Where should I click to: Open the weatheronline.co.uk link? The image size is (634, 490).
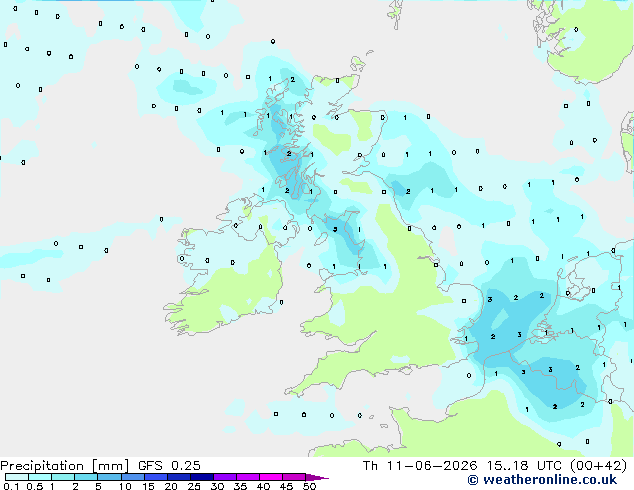tap(542, 480)
